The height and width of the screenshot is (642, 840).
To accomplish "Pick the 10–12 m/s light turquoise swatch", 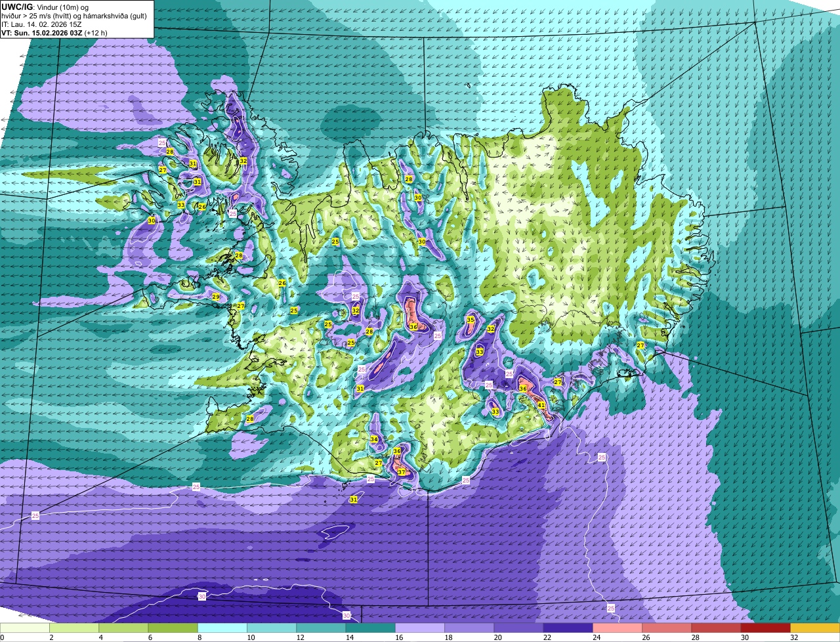I will point(272,628).
